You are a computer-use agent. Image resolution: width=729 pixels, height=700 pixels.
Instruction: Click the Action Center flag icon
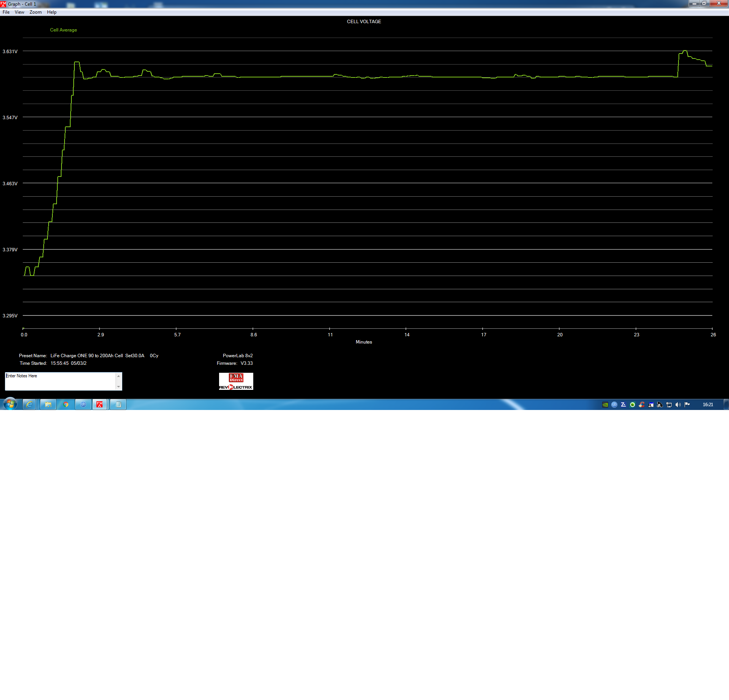687,405
